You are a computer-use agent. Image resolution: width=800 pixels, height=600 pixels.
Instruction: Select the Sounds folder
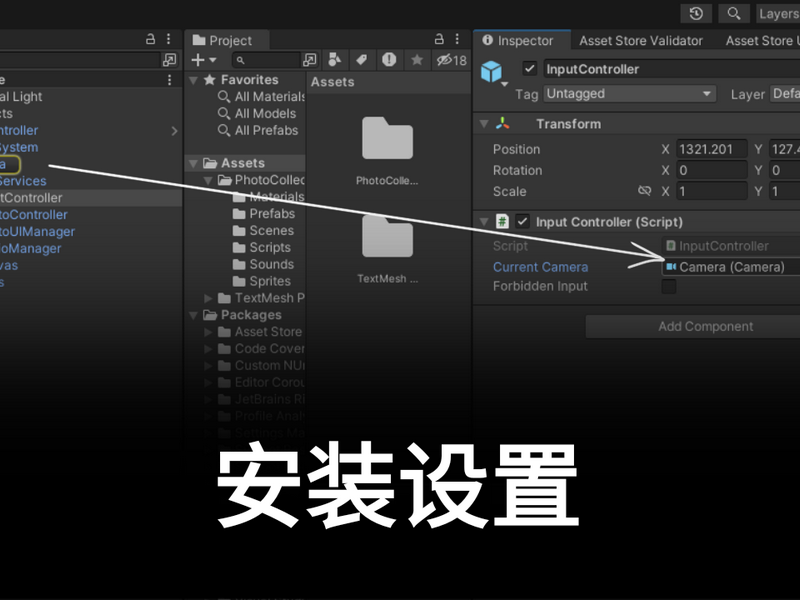(x=263, y=264)
